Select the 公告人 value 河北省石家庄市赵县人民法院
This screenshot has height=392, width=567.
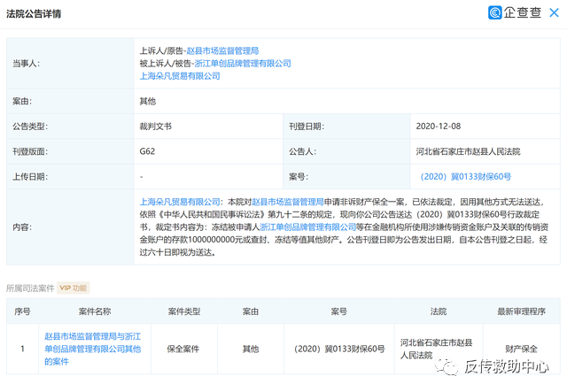click(468, 151)
